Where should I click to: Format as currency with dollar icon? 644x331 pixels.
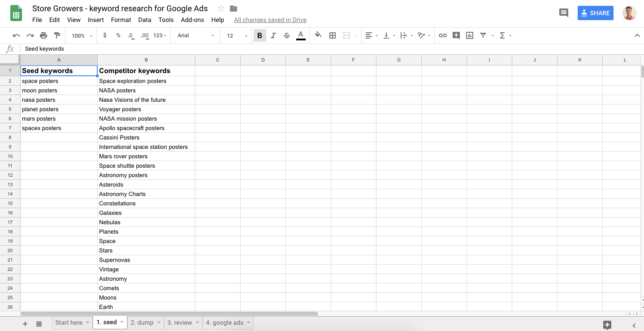pos(105,35)
